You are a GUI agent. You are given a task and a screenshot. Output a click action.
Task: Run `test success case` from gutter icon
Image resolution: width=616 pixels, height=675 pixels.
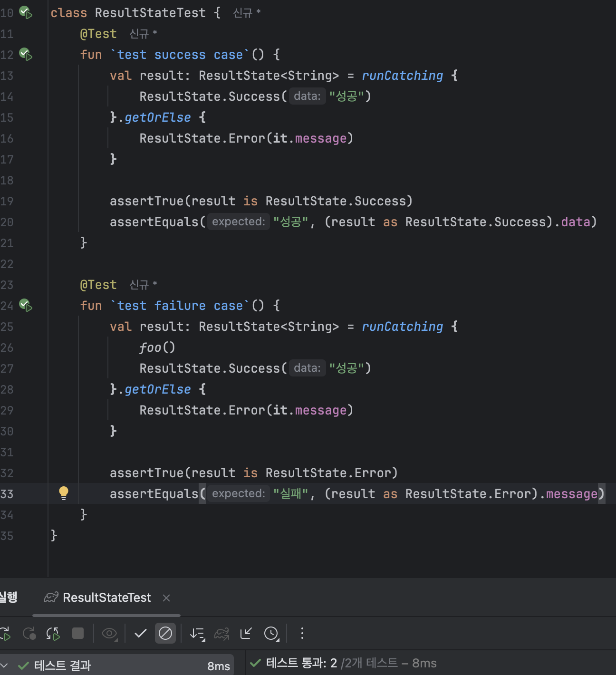(x=26, y=55)
